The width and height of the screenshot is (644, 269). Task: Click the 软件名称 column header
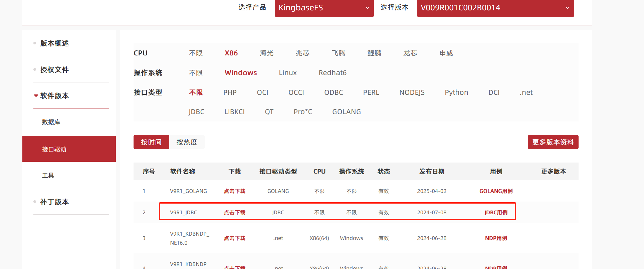click(183, 172)
